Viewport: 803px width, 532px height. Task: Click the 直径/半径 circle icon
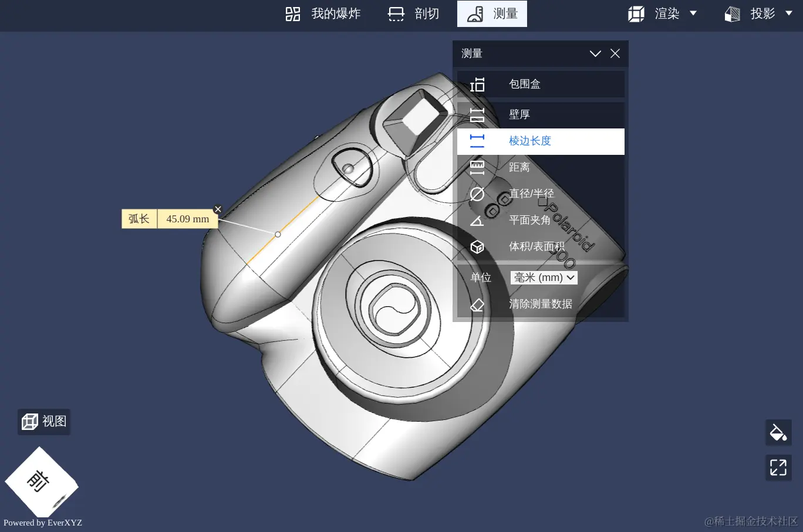pos(477,194)
